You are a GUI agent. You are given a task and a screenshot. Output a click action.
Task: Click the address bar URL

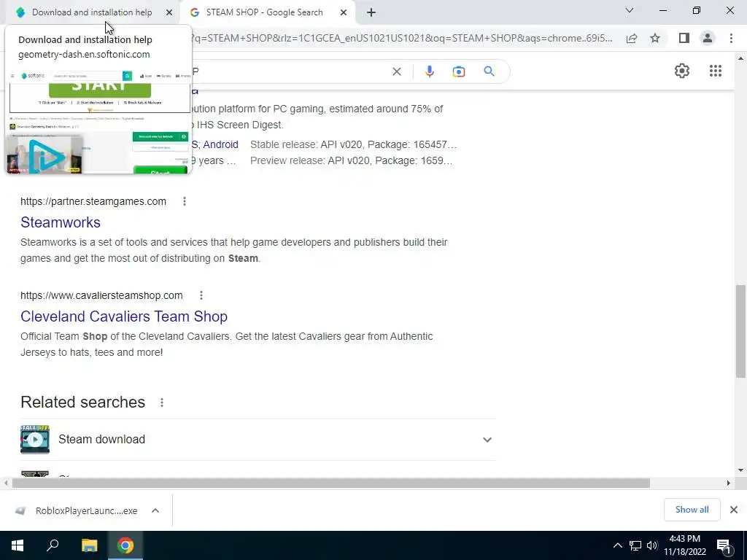tap(401, 38)
